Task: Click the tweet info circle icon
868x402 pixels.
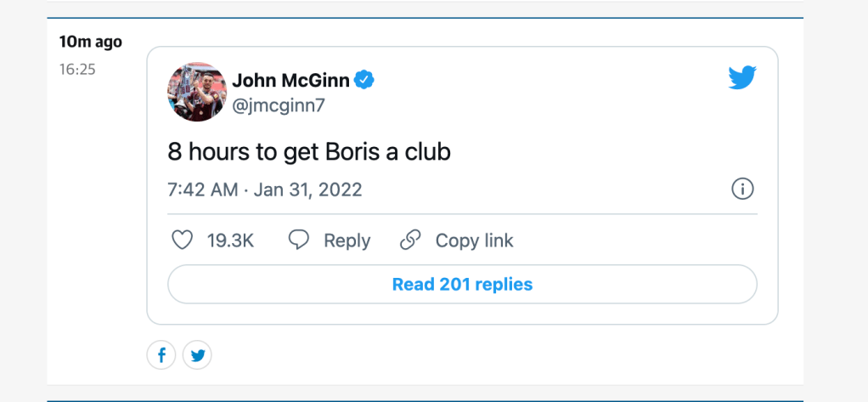Action: [742, 189]
